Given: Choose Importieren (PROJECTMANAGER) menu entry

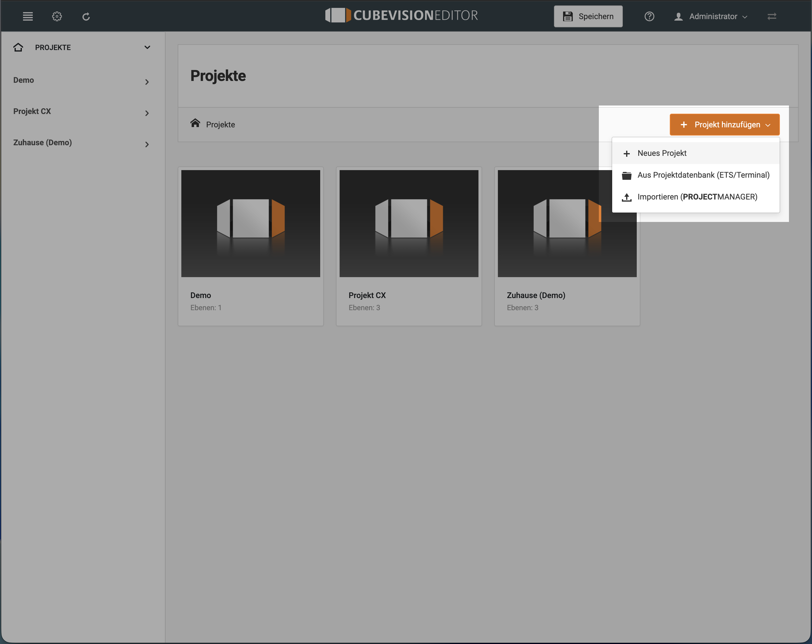Looking at the screenshot, I should [696, 197].
